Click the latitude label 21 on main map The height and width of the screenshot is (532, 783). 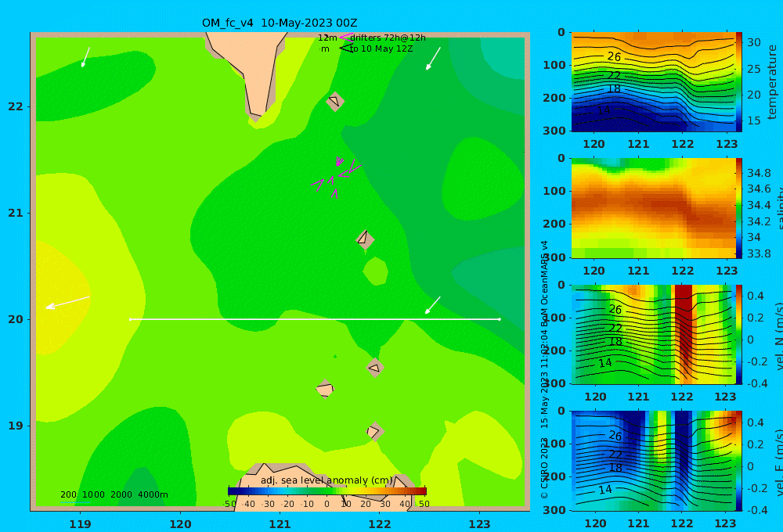pos(16,213)
